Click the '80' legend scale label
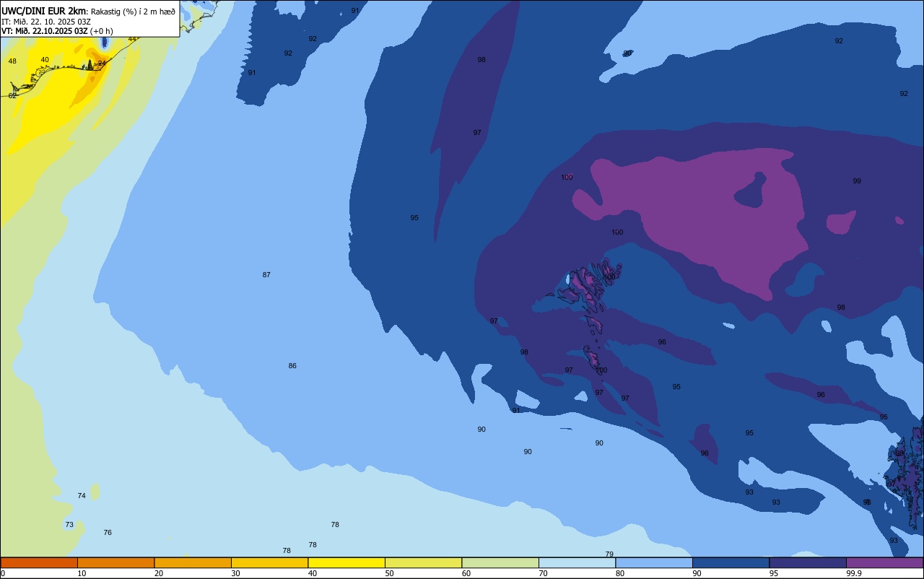 point(620,573)
